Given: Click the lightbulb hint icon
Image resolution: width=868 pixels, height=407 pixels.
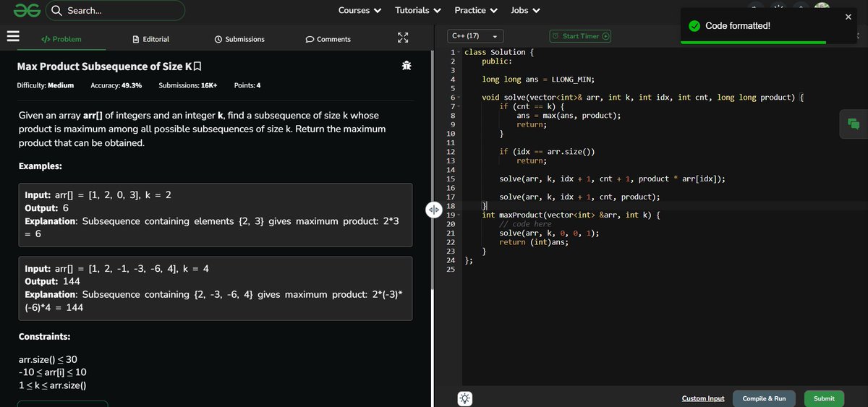Looking at the screenshot, I should pyautogui.click(x=465, y=398).
